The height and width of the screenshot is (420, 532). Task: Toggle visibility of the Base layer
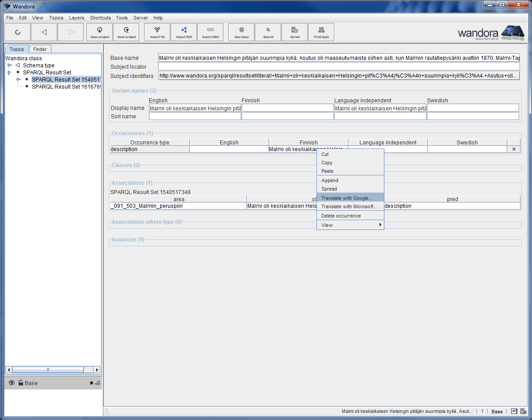tap(11, 383)
